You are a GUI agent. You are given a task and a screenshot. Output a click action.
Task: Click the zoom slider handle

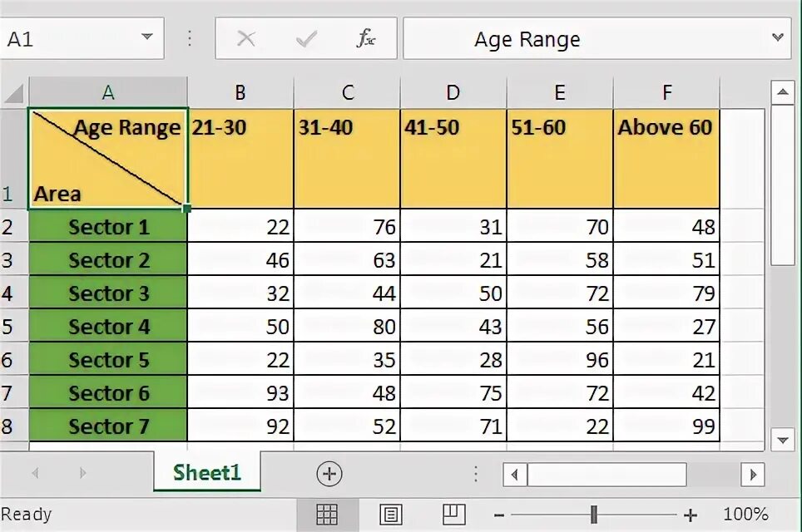(594, 515)
